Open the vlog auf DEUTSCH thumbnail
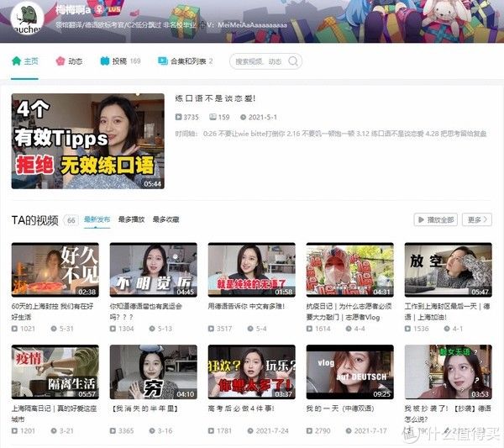This screenshot has width=504, height=448. (349, 372)
